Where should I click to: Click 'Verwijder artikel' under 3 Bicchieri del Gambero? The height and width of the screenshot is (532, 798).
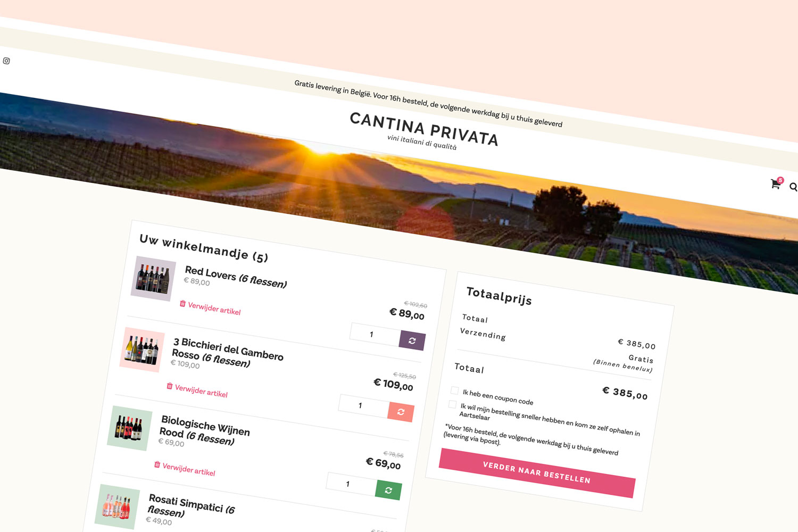(202, 390)
